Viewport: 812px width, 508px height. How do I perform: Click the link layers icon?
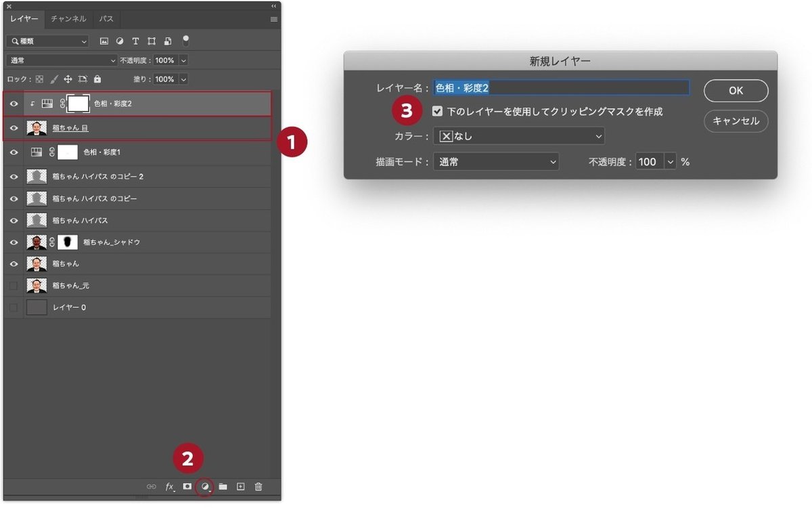[151, 486]
